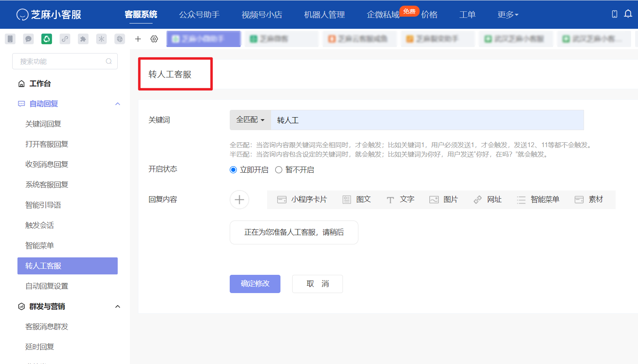Click the 确定修改 button
This screenshot has width=638, height=364.
pos(255,284)
